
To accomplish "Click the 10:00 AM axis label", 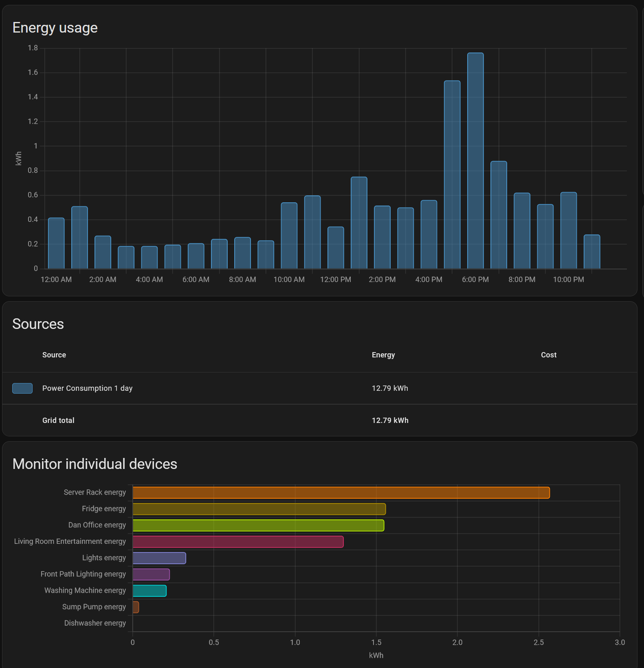I will tap(289, 280).
